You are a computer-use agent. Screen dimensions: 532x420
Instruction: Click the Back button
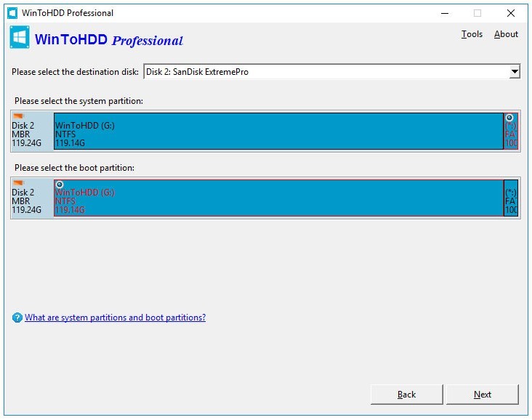[x=407, y=395]
